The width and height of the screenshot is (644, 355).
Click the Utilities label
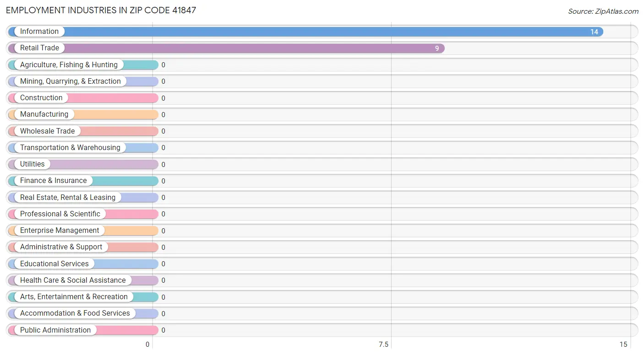tap(33, 164)
